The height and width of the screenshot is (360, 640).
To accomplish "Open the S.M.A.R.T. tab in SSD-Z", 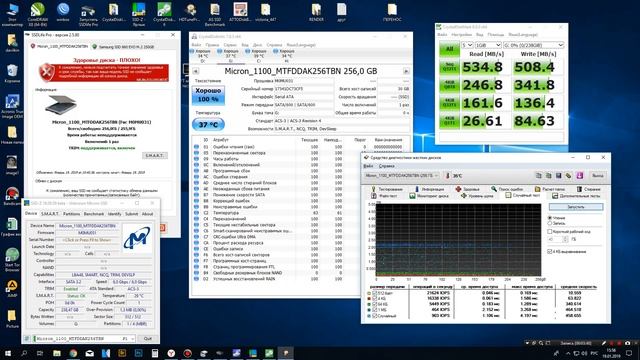I will [50, 214].
